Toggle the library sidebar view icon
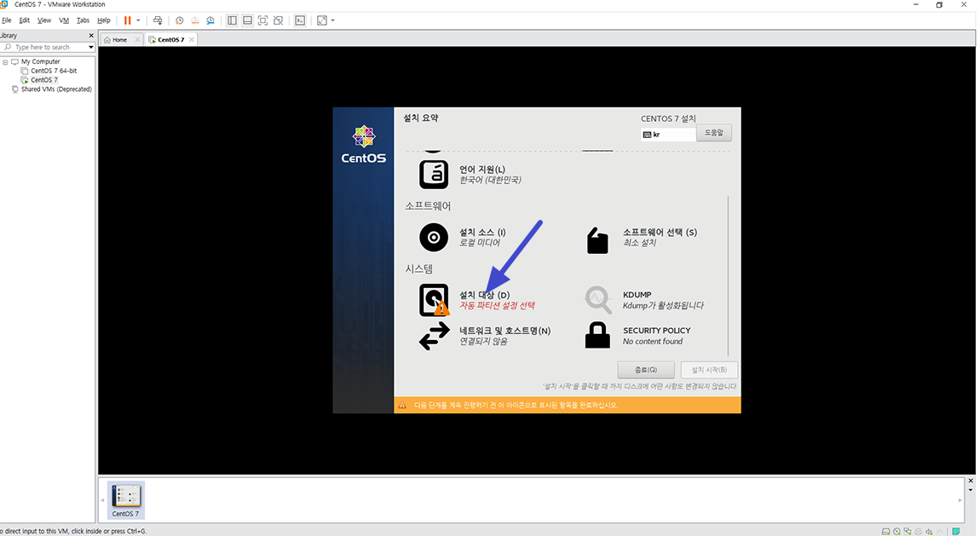This screenshot has width=980, height=536. click(x=232, y=20)
